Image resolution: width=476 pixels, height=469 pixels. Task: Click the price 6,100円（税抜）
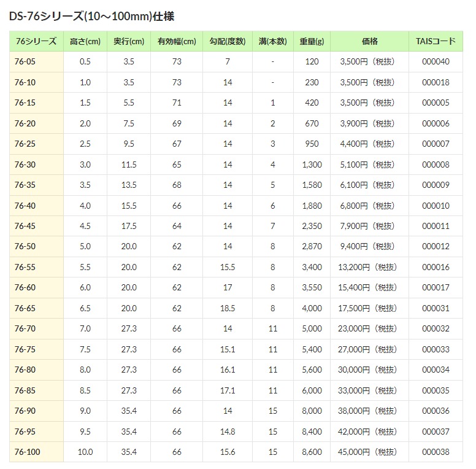pyautogui.click(x=367, y=185)
